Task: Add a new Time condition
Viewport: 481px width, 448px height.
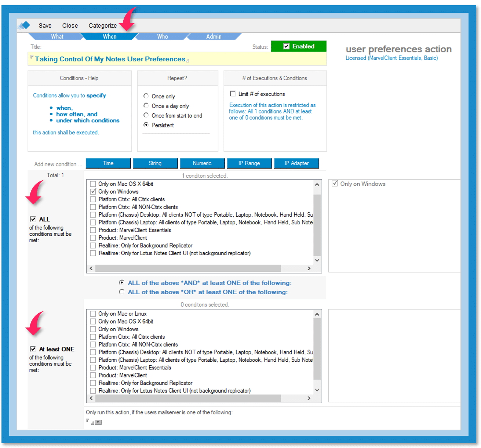Action: (108, 163)
